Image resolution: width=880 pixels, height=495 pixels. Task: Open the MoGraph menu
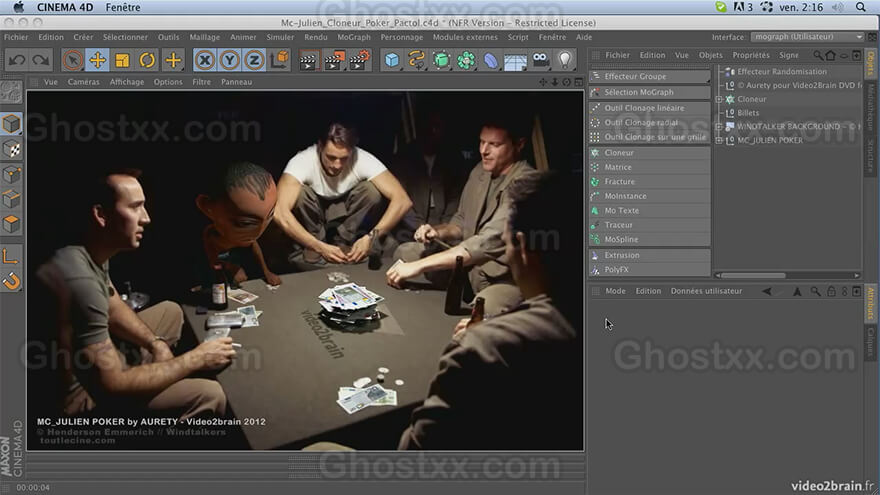coord(354,37)
